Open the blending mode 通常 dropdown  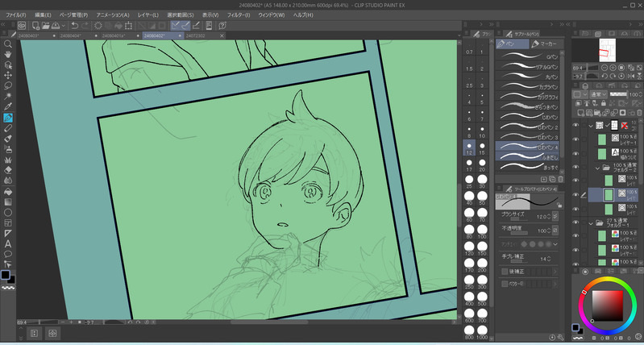click(x=598, y=94)
